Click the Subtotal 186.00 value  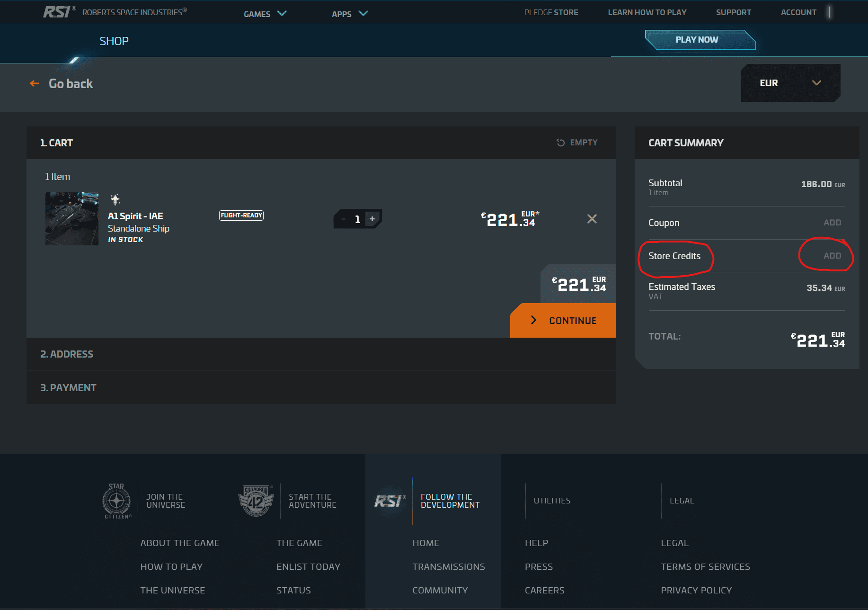pos(823,184)
